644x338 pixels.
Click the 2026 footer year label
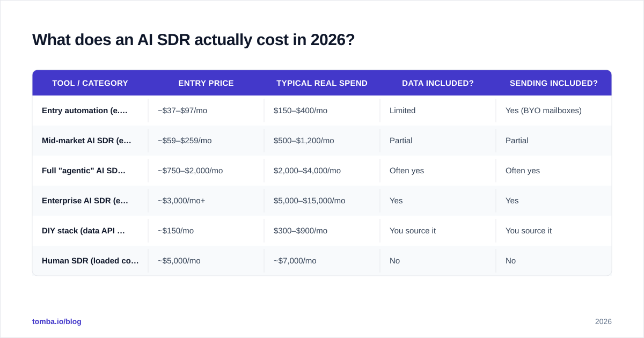click(603, 321)
